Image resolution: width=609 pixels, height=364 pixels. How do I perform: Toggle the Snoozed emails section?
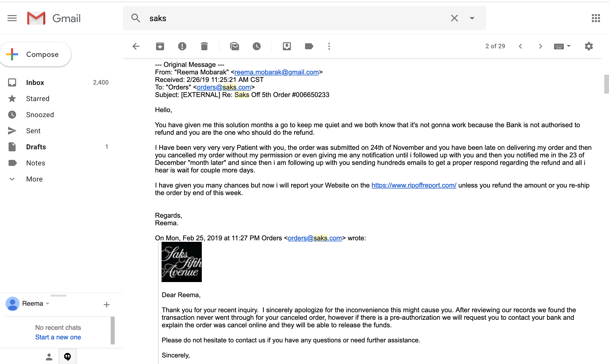pyautogui.click(x=40, y=115)
